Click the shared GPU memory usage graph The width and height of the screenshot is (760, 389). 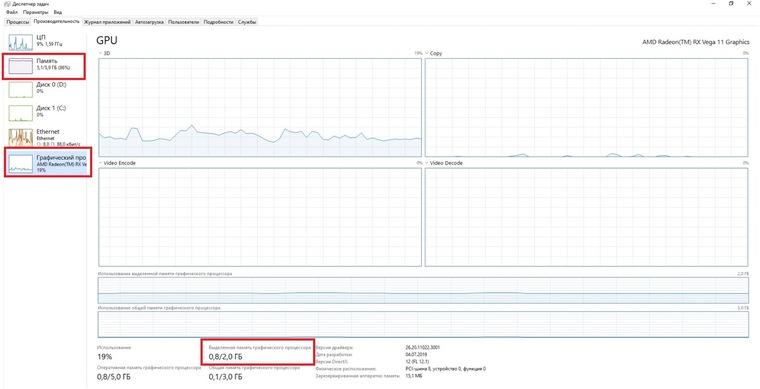click(x=423, y=325)
